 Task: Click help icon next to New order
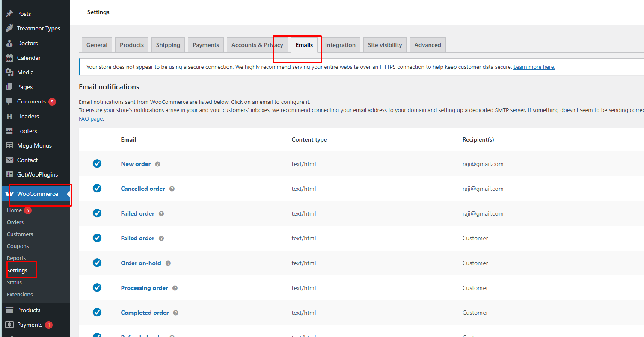click(x=157, y=164)
